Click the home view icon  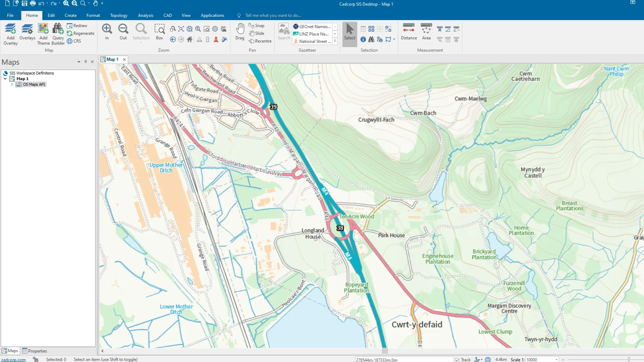pos(189,39)
